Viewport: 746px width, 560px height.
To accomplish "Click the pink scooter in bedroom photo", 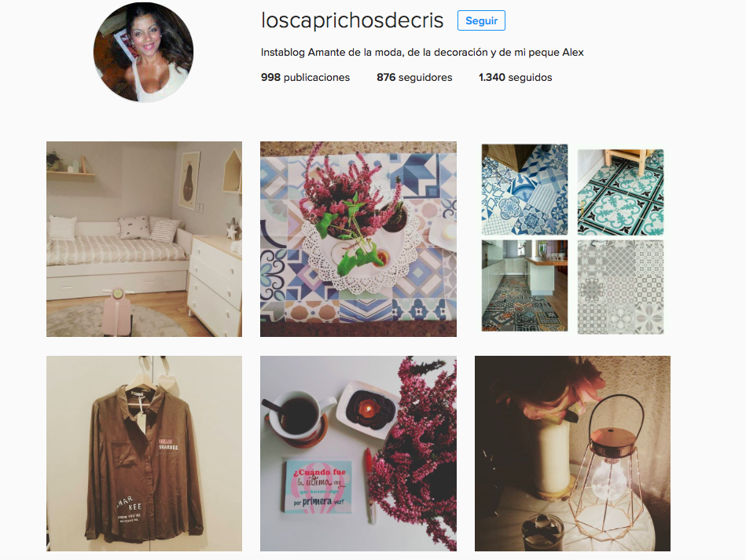I will 116,310.
